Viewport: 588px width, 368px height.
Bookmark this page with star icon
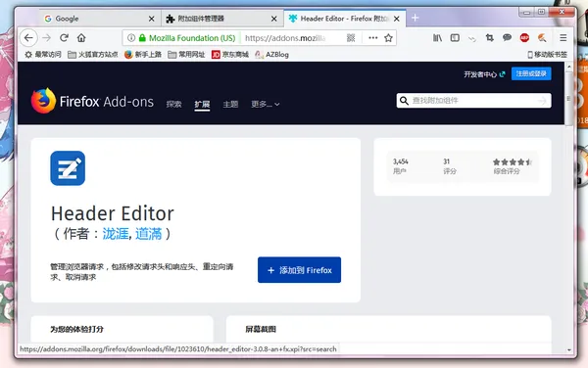pyautogui.click(x=388, y=38)
